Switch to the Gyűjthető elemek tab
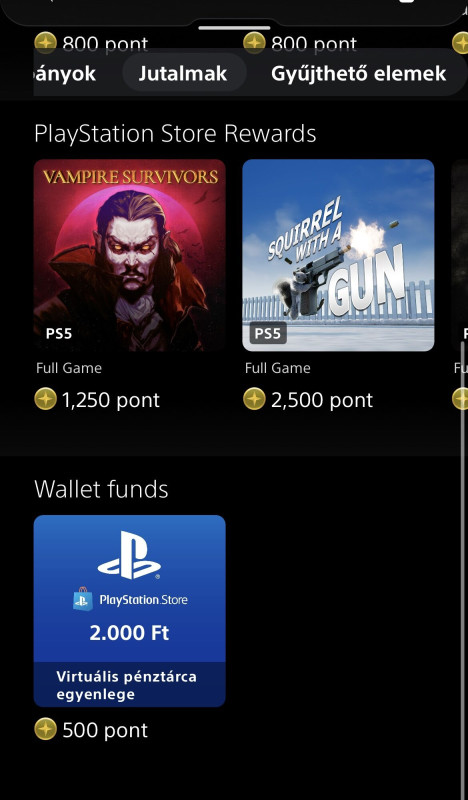 (x=359, y=73)
